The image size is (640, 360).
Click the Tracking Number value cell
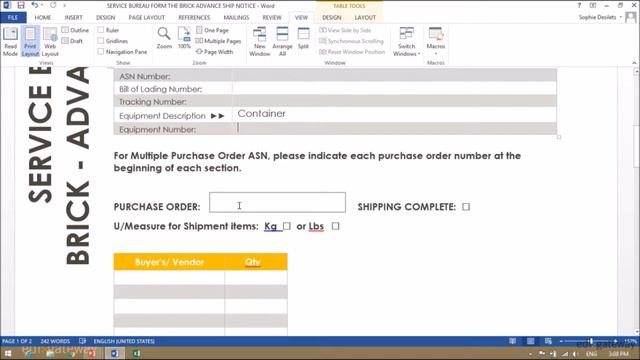[x=394, y=101]
